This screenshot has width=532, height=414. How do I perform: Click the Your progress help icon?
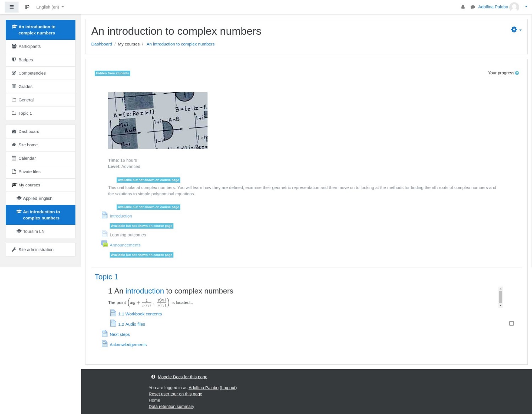pos(517,73)
